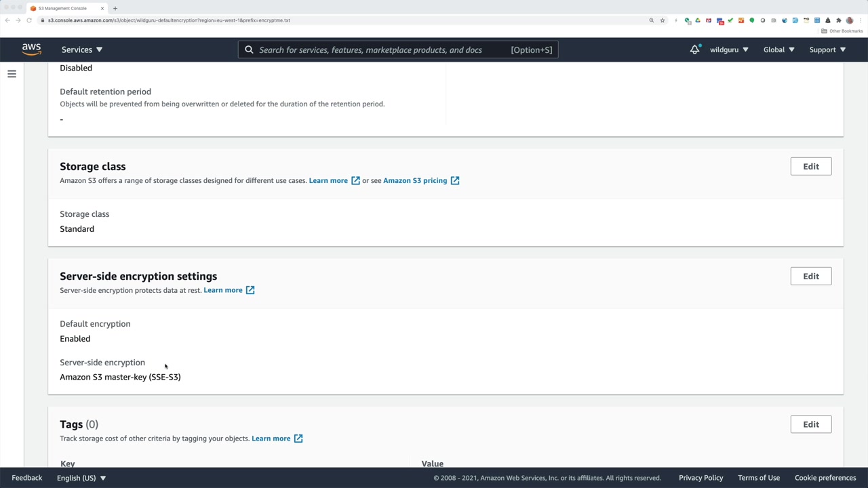Click the AWS logo home icon

(x=31, y=49)
